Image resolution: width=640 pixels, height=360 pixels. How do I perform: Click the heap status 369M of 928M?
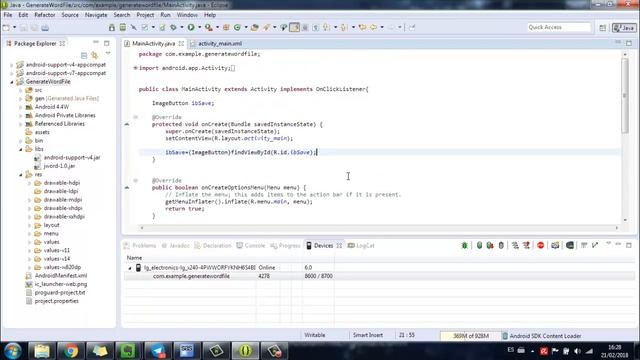tap(471, 336)
